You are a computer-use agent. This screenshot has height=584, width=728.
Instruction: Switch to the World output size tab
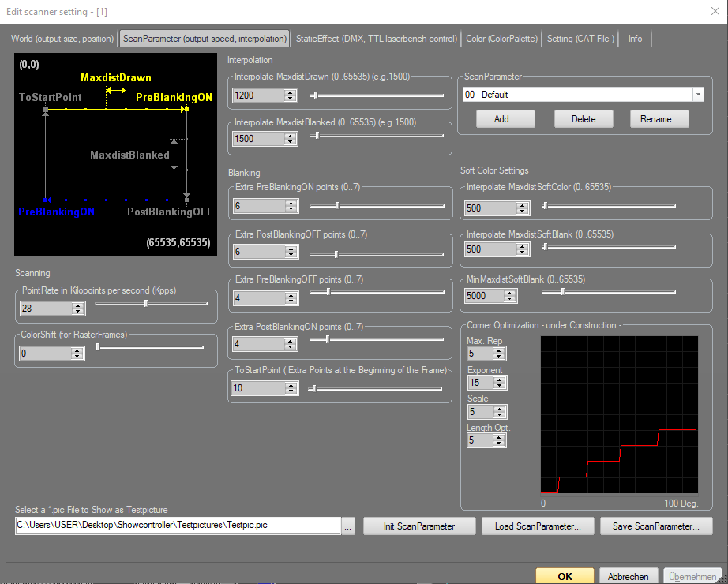[x=62, y=38]
